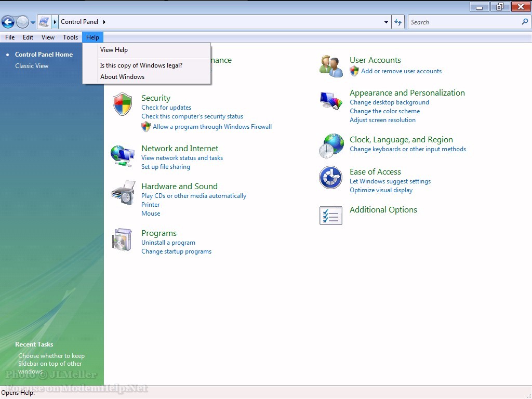The height and width of the screenshot is (399, 532).
Task: Choose View Help menu entry
Action: (x=114, y=50)
